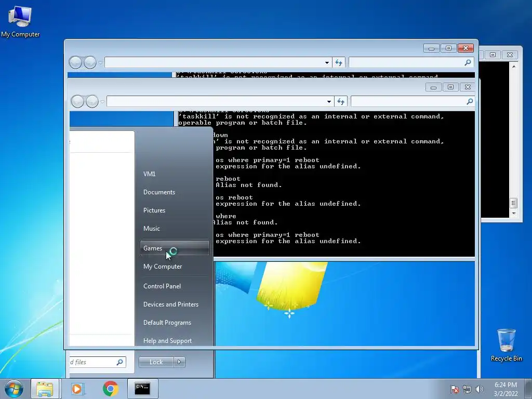The height and width of the screenshot is (399, 532).
Task: Minimize the front Explorer window
Action: pos(433,87)
